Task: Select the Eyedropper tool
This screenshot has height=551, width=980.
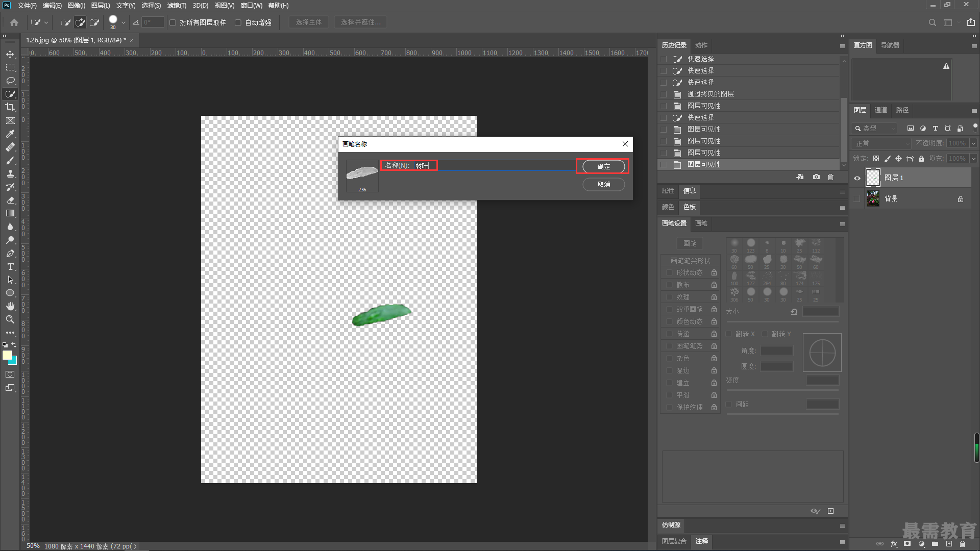Action: click(x=10, y=134)
